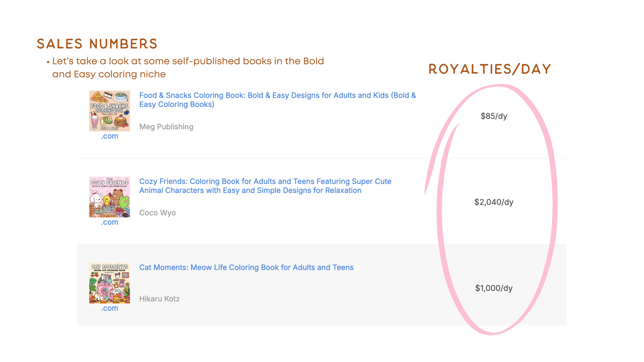This screenshot has height=362, width=644.
Task: Follow the .com link under Cat Moments cover
Action: (x=109, y=308)
